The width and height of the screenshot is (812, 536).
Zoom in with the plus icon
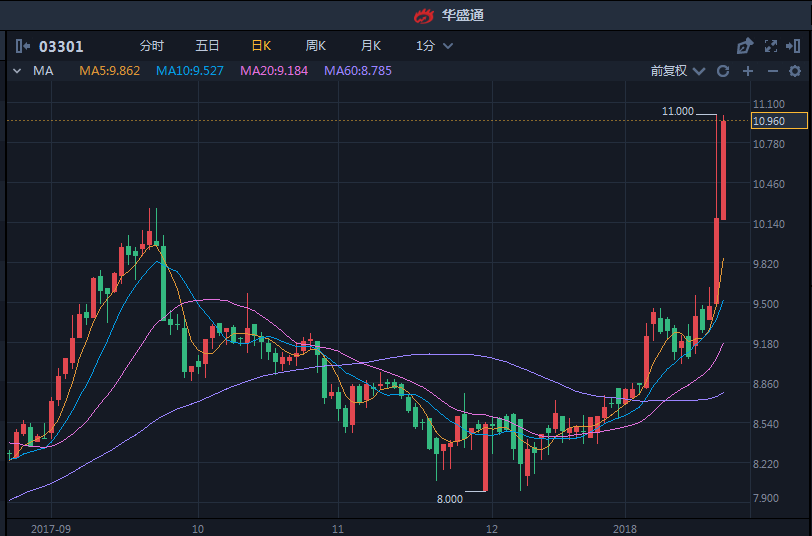point(747,71)
